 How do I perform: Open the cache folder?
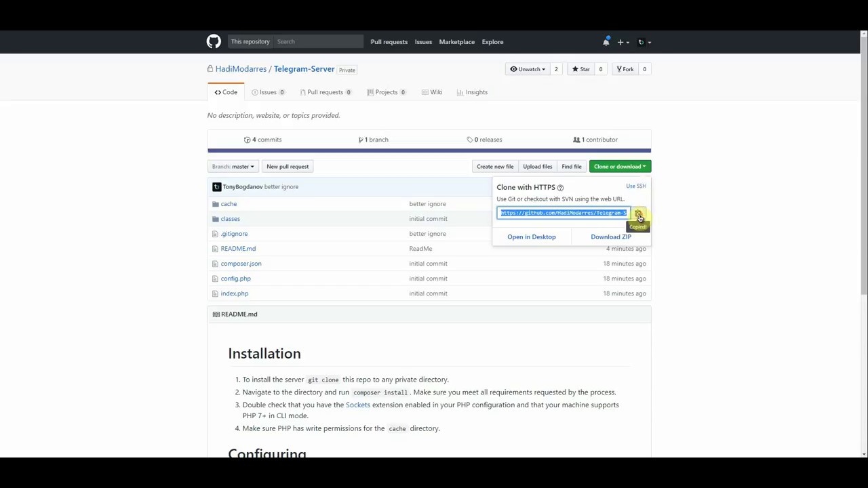point(229,204)
